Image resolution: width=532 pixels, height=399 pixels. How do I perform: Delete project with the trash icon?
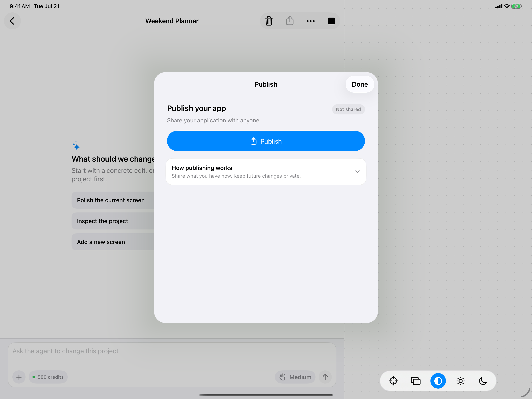(269, 21)
